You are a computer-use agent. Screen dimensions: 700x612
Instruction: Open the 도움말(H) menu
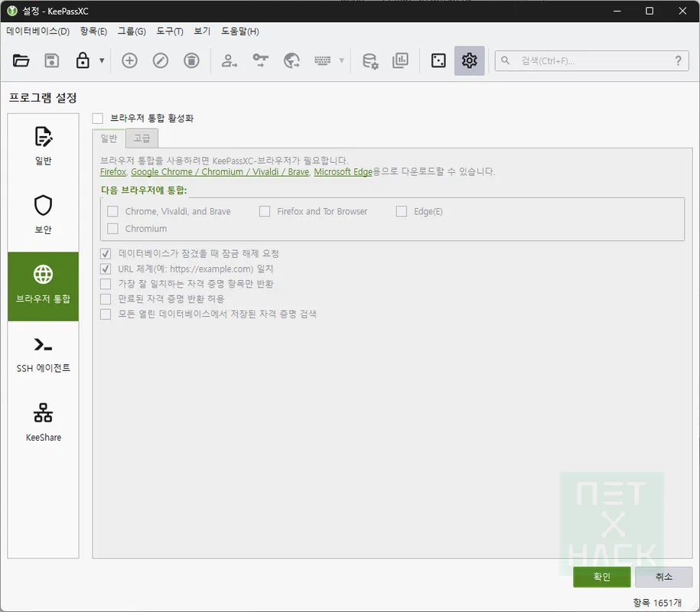[x=239, y=31]
